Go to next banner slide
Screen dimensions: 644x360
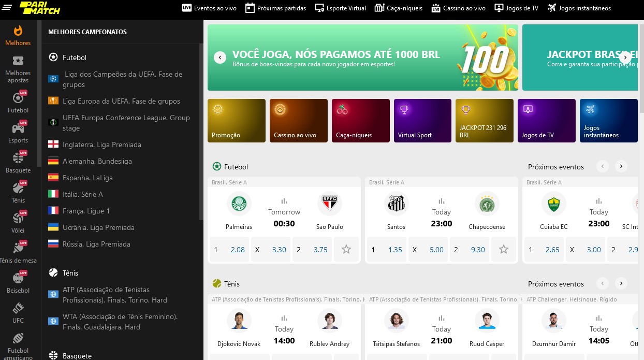click(625, 57)
